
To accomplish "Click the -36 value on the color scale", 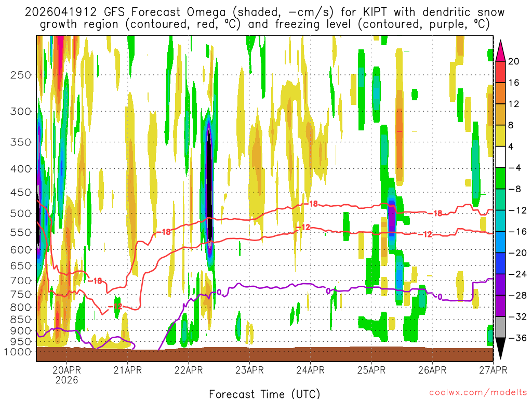I will point(518,338).
